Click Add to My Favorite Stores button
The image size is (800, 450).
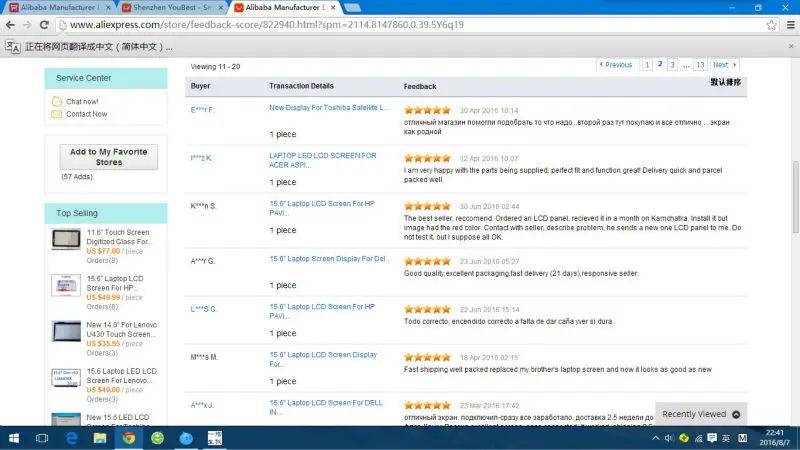pos(109,157)
